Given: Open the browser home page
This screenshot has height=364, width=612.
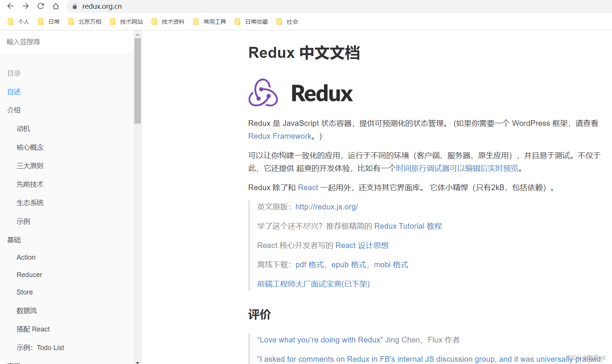Looking at the screenshot, I should pos(56,6).
